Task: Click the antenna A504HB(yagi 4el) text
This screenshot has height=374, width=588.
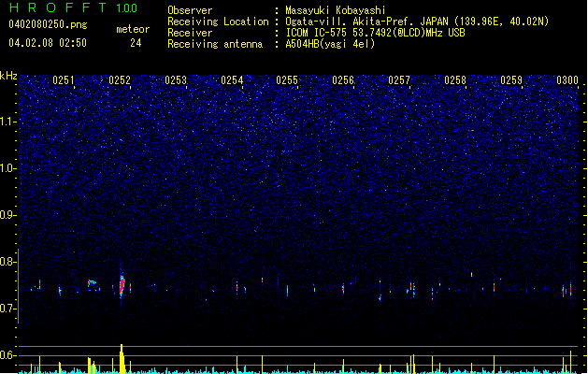Action: 330,44
